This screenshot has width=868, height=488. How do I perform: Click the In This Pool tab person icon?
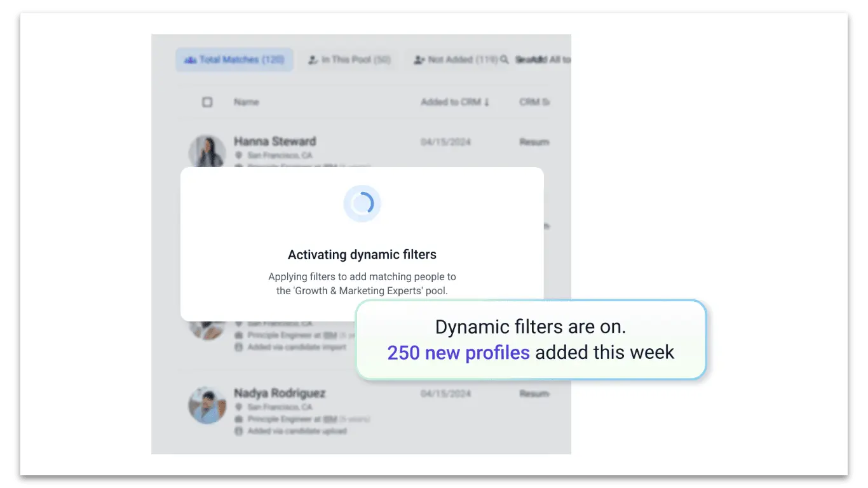pos(313,60)
